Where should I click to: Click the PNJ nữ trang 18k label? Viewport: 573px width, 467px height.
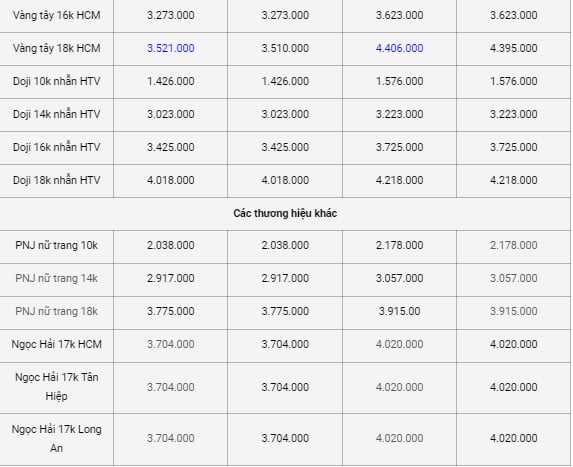coord(57,311)
